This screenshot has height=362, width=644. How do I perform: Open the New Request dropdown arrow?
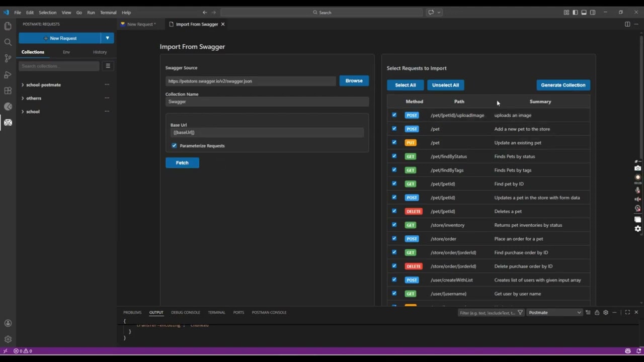107,38
